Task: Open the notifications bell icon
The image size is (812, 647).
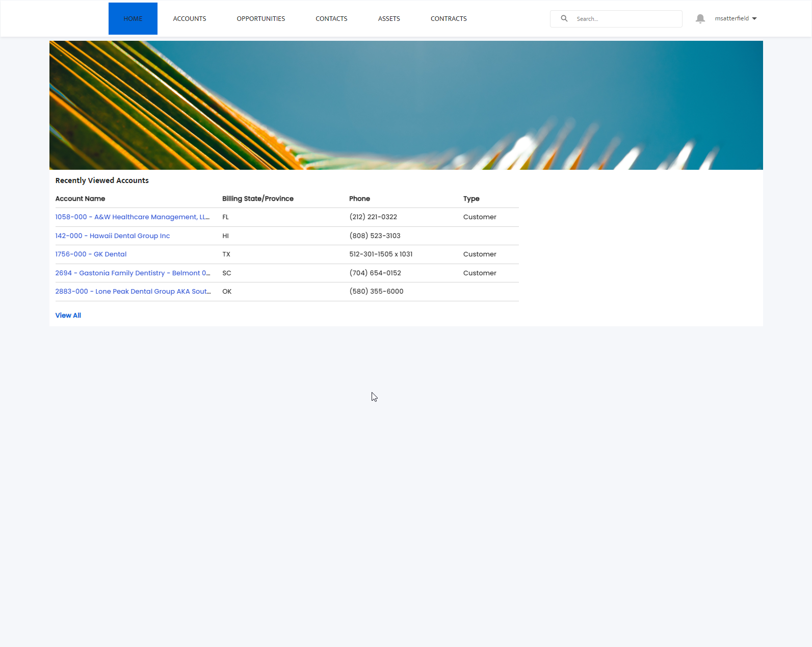Action: 700,19
